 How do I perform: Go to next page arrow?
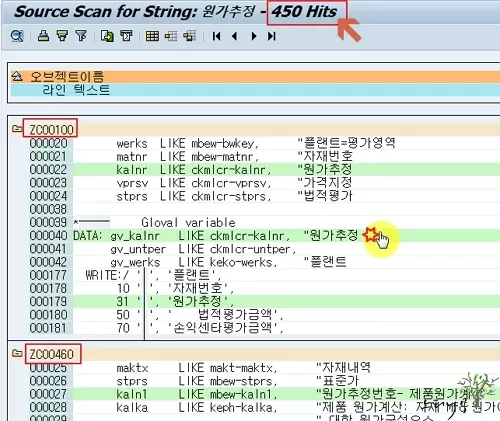click(254, 36)
